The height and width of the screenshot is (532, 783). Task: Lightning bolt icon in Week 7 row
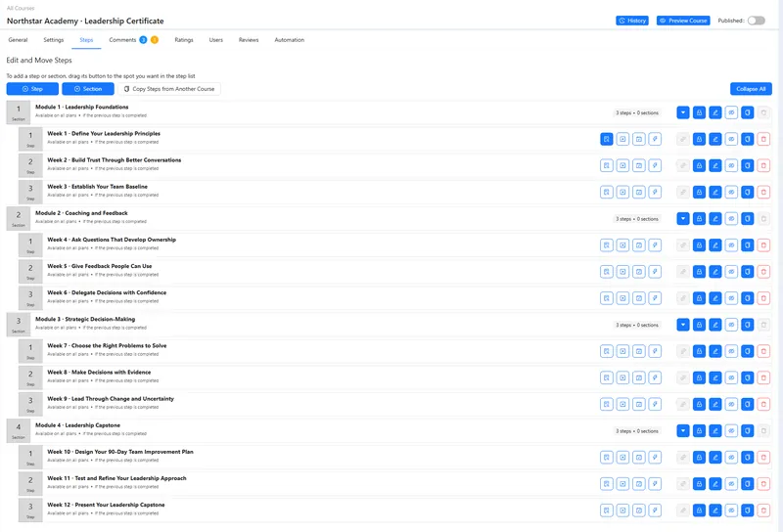(x=655, y=351)
